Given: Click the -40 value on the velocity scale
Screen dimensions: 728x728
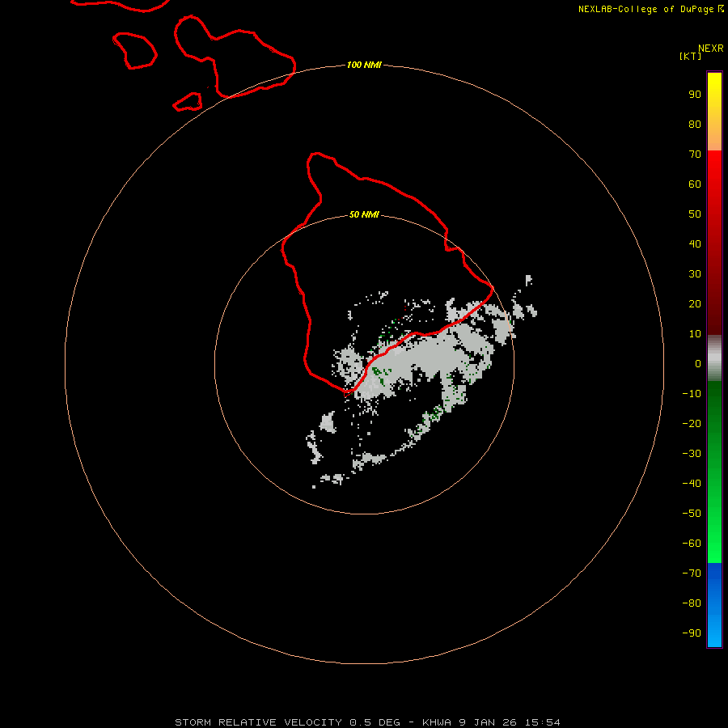Looking at the screenshot, I should [x=692, y=484].
